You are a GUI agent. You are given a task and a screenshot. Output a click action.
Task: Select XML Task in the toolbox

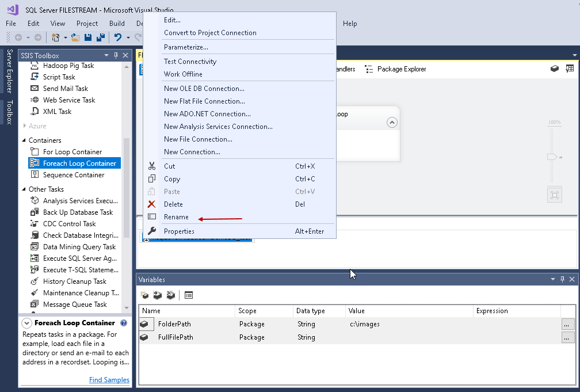point(57,112)
